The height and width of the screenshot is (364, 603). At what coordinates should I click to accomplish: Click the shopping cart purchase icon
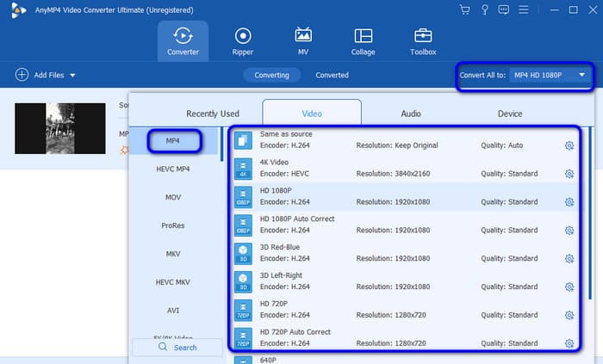tap(464, 9)
